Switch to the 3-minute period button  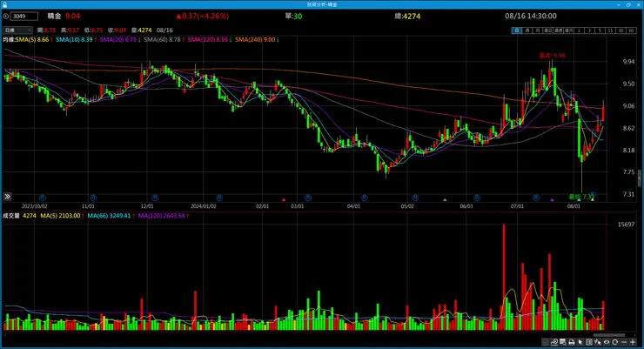pyautogui.click(x=589, y=30)
